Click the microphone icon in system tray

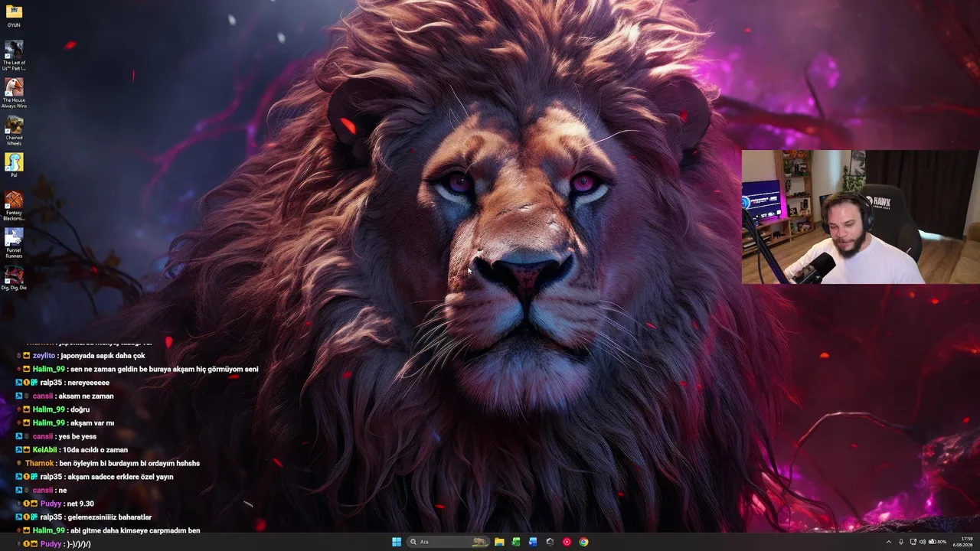click(901, 542)
